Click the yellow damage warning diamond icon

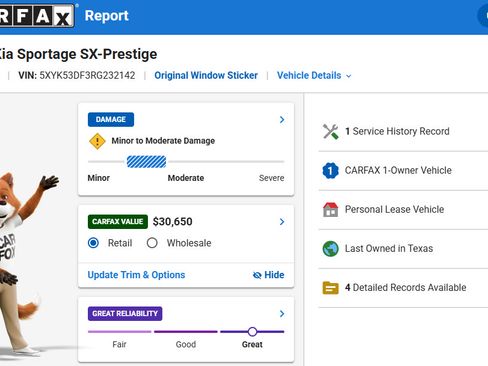(x=97, y=141)
